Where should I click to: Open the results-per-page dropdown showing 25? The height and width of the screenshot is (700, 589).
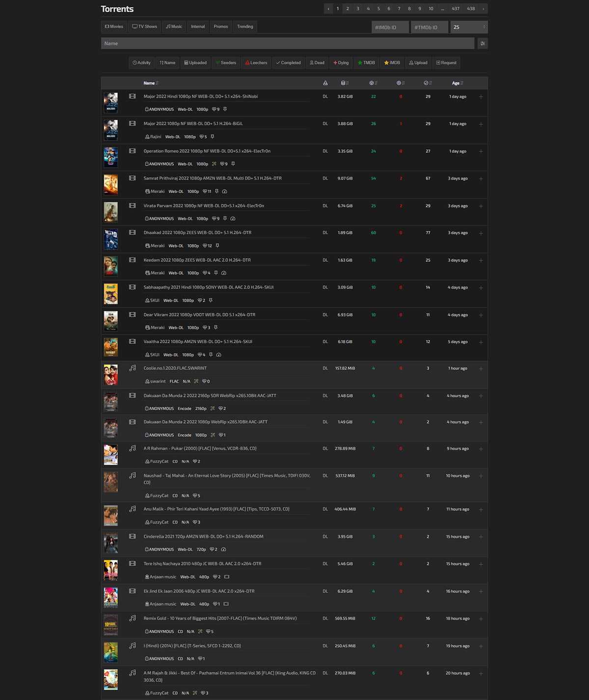tap(469, 27)
